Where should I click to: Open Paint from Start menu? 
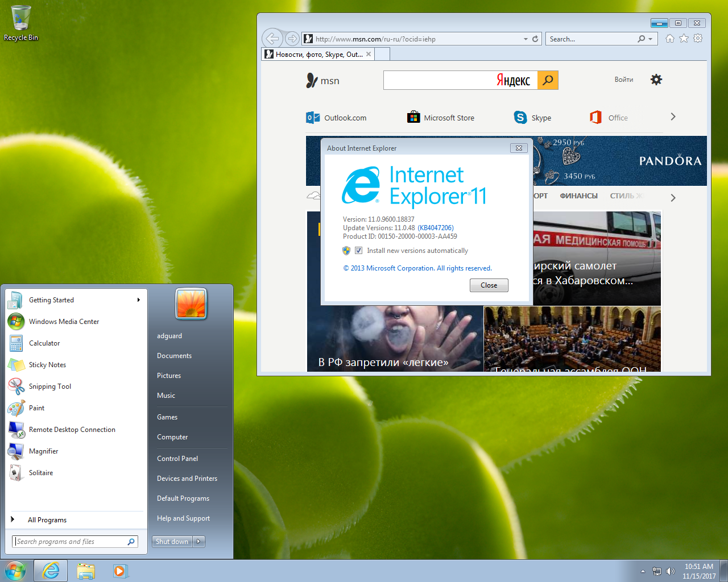coord(76,408)
